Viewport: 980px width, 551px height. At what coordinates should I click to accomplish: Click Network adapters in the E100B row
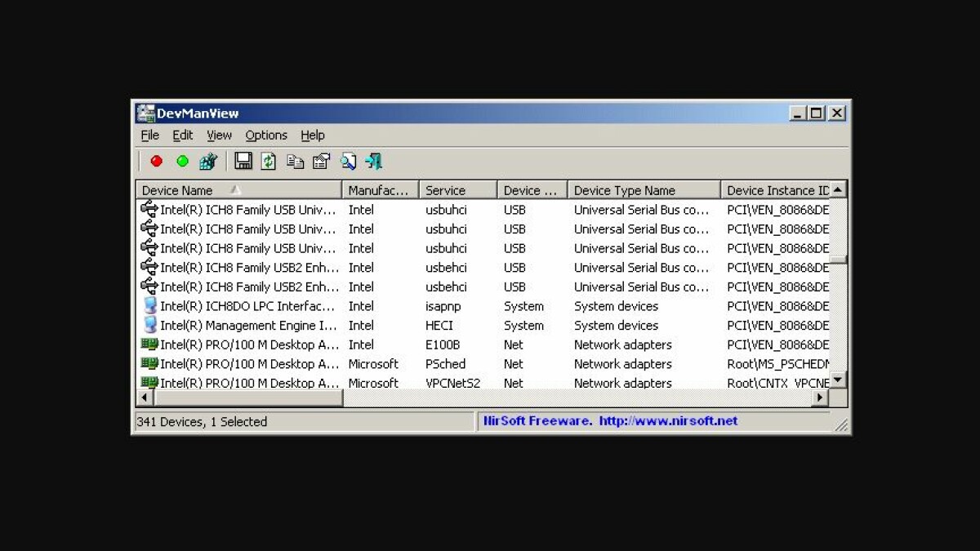pyautogui.click(x=623, y=344)
